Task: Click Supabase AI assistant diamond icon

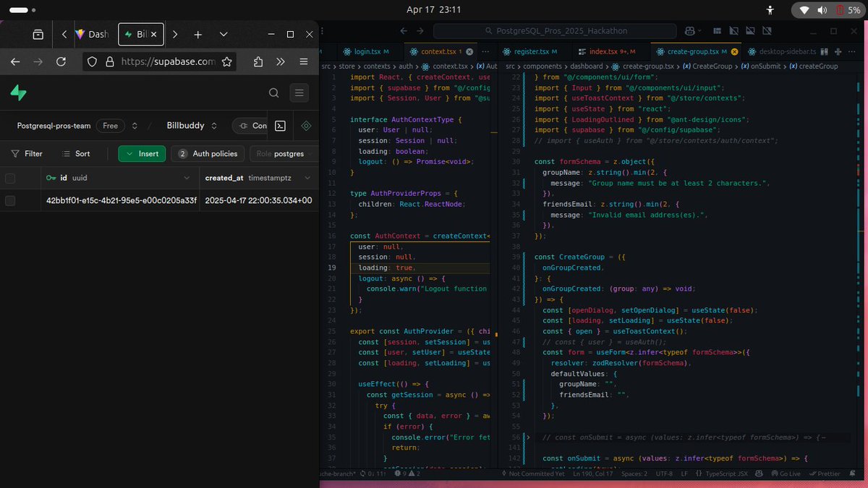Action: click(x=306, y=126)
